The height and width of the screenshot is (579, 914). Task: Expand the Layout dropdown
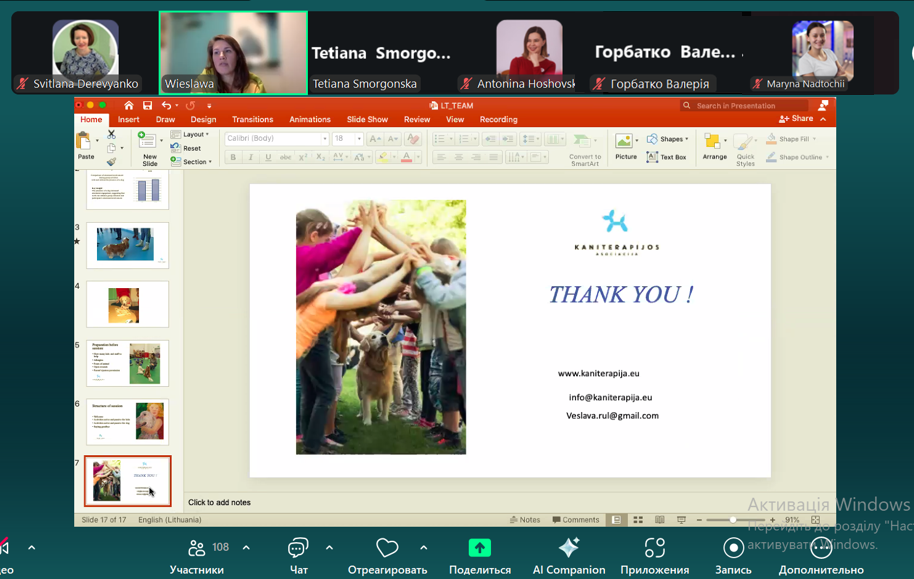[x=191, y=134]
